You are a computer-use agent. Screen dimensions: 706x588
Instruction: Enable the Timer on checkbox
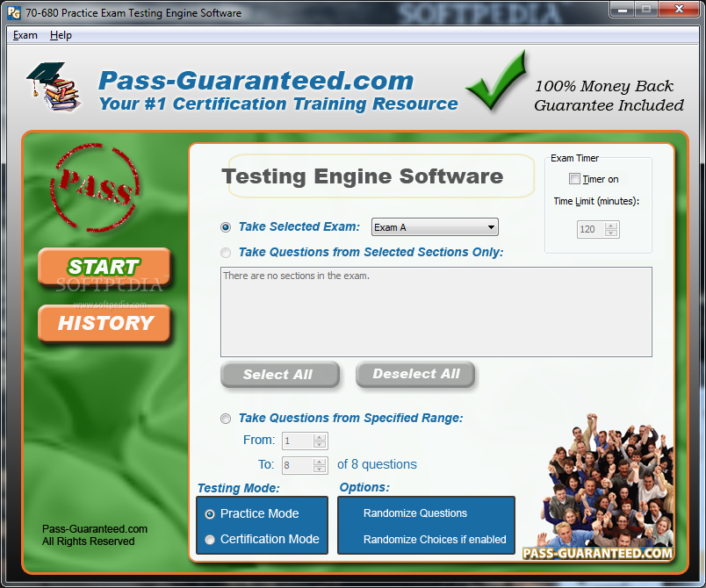click(574, 179)
